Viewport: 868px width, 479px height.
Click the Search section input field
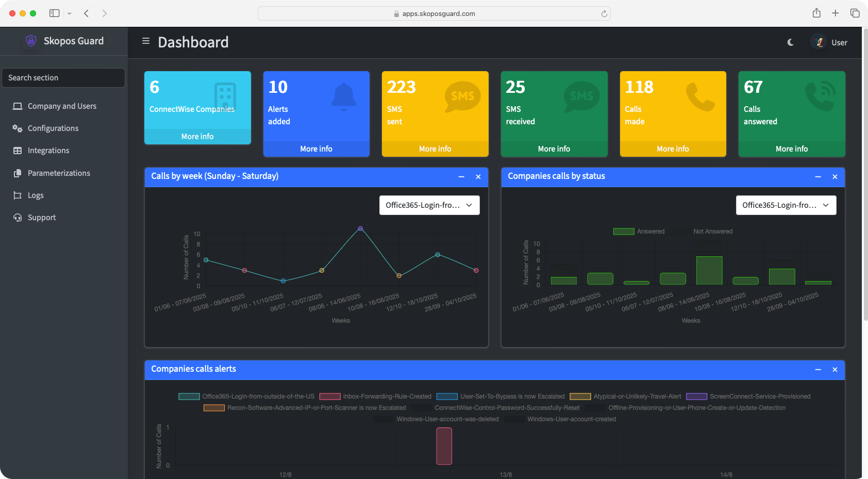[63, 78]
